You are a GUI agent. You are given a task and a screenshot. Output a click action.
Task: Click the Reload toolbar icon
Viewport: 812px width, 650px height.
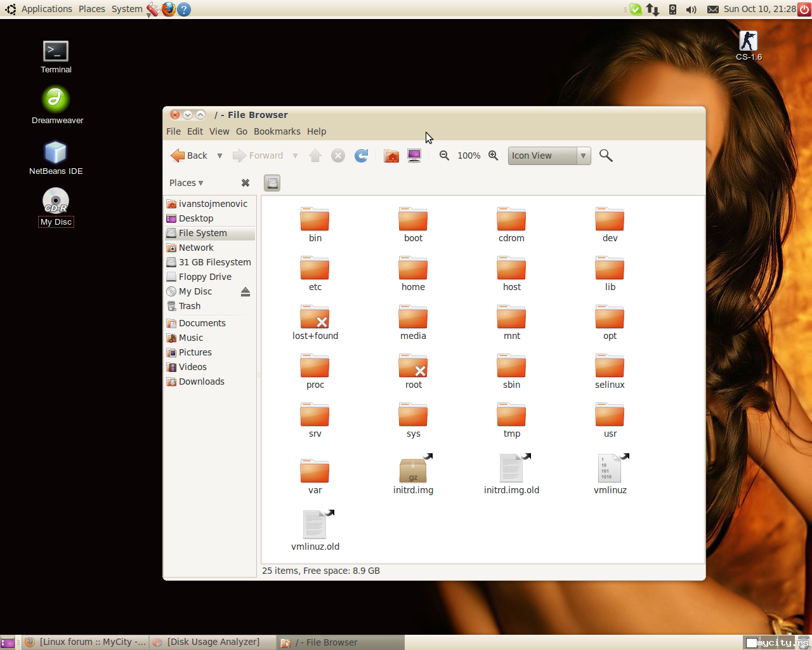[361, 156]
